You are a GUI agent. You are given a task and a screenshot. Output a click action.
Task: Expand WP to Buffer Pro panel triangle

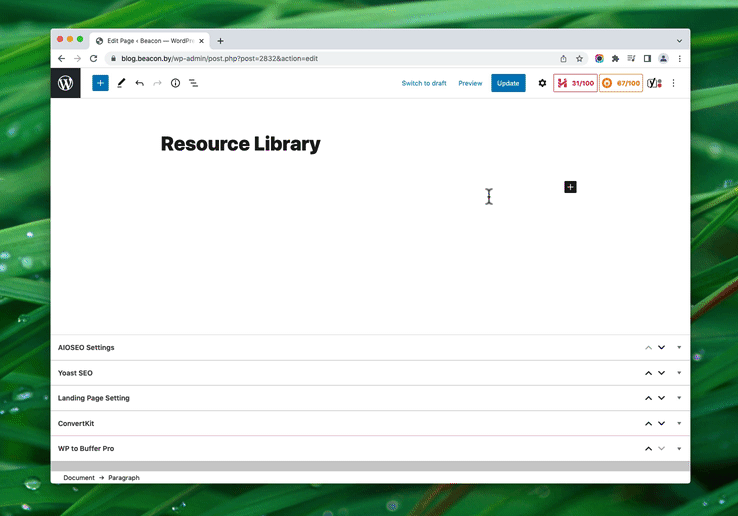pos(679,449)
